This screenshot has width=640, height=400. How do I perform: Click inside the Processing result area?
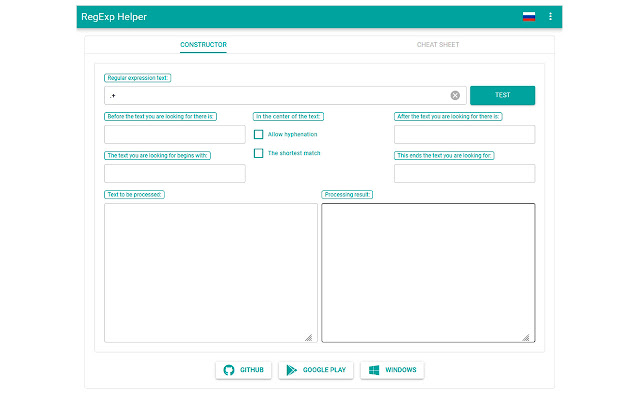[x=427, y=272]
